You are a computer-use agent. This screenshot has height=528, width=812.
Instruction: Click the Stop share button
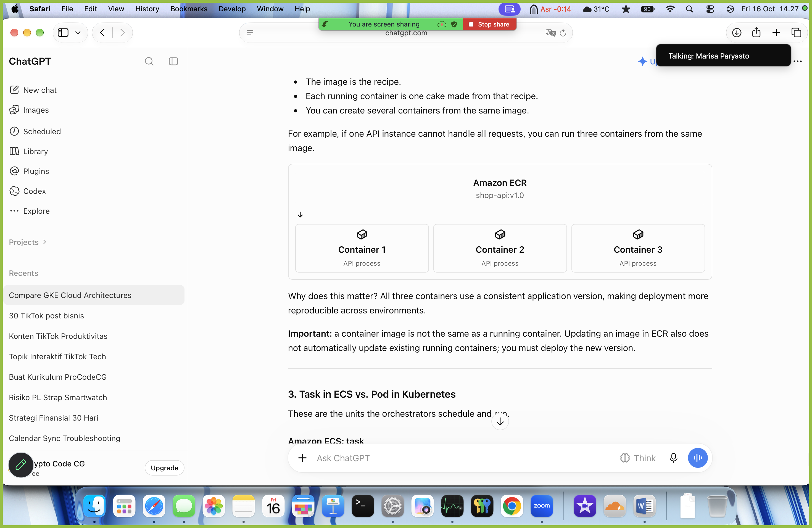click(x=490, y=24)
